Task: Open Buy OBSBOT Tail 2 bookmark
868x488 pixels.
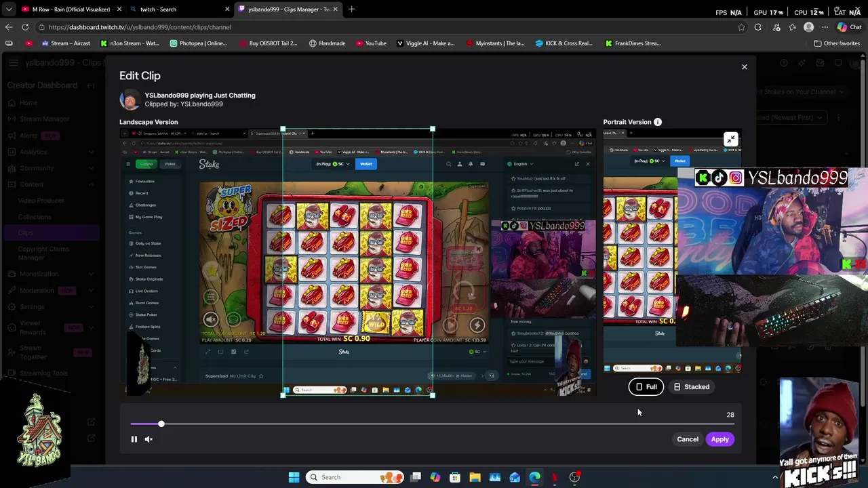Action: pos(269,43)
